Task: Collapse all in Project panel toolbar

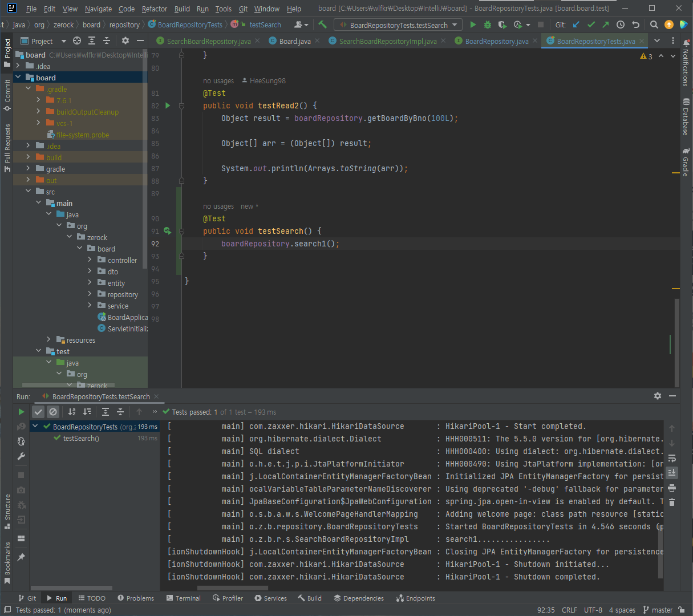Action: tap(107, 41)
